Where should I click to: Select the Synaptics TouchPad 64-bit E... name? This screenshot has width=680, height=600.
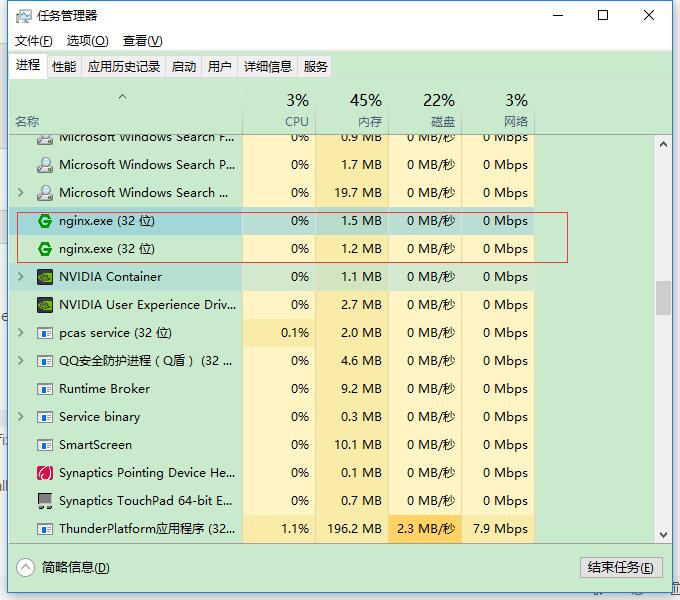pyautogui.click(x=146, y=501)
